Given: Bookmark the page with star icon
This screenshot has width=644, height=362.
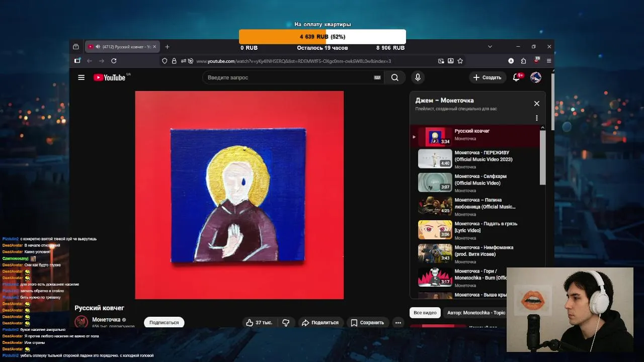Looking at the screenshot, I should coord(460,61).
